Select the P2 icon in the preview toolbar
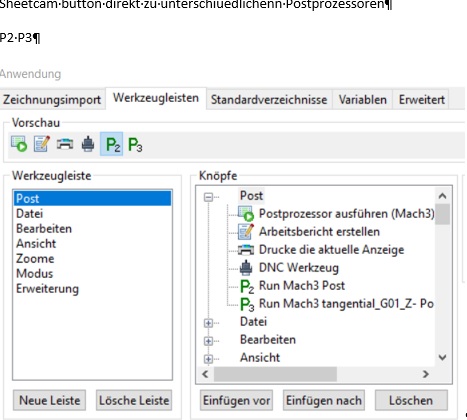Image resolution: width=467 pixels, height=420 pixels. pos(112,144)
